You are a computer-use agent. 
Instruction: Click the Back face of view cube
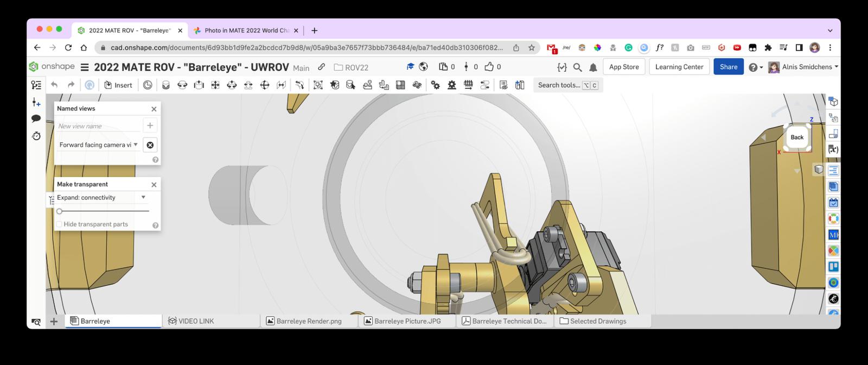point(796,137)
